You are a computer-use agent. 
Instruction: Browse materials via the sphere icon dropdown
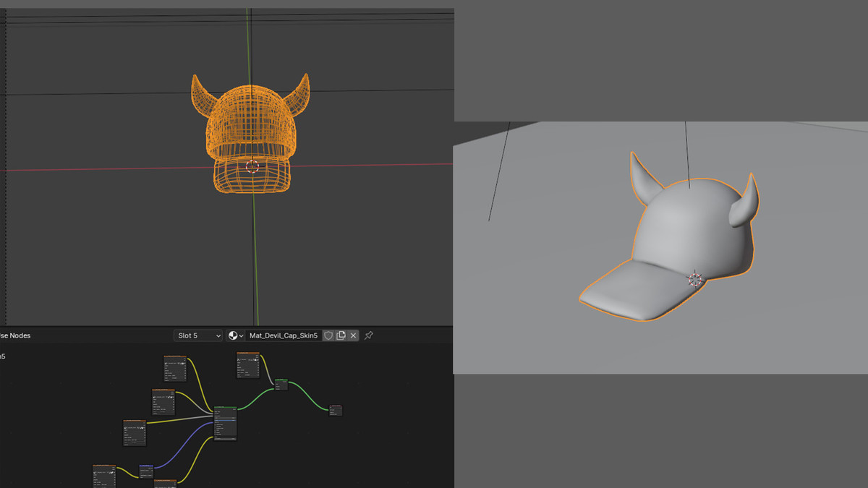pos(236,335)
